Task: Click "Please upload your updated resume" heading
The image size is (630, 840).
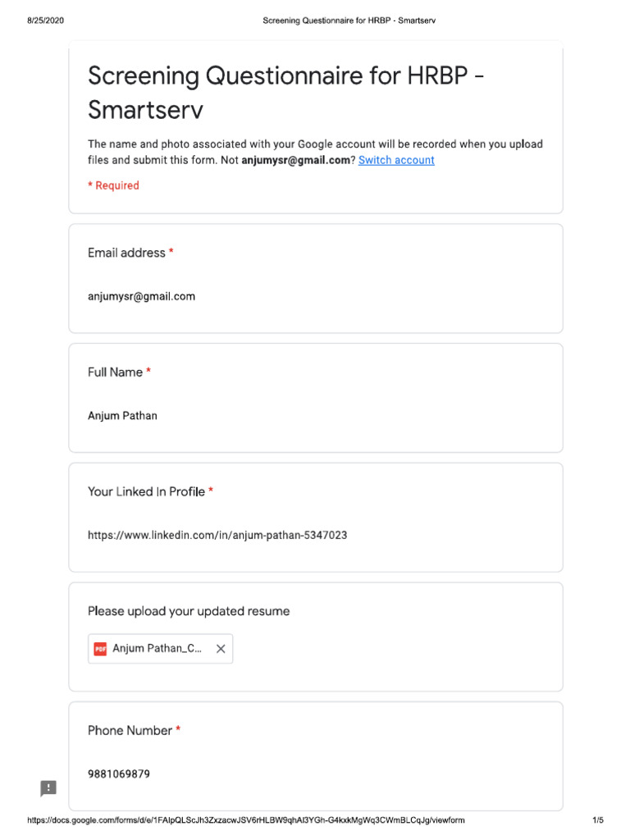Action: (x=189, y=611)
